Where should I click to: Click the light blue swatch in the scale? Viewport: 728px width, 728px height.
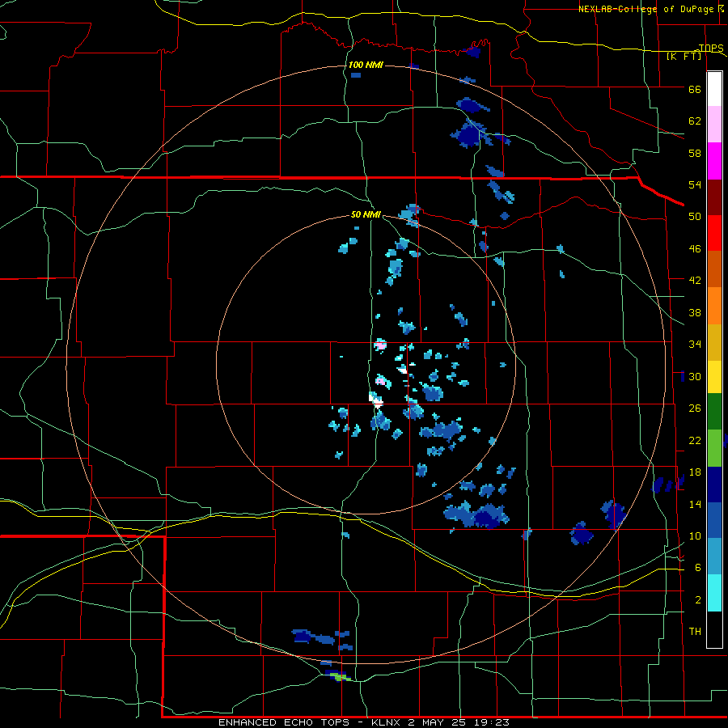(714, 557)
